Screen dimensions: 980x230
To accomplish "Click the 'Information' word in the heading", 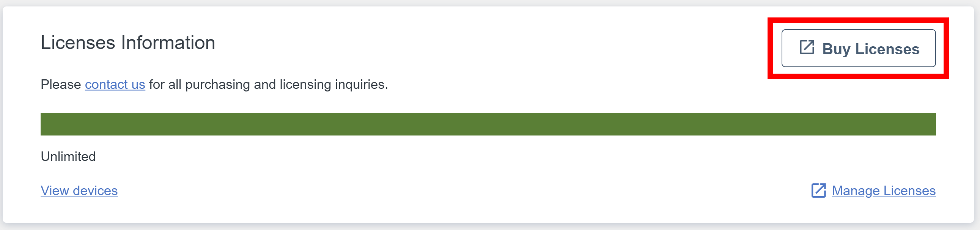I will [x=168, y=43].
